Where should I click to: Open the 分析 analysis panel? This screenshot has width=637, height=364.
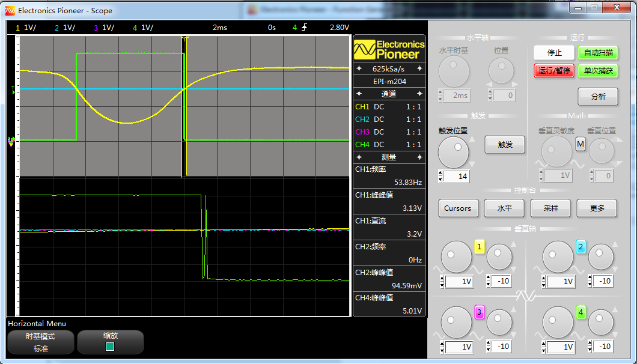pos(598,97)
